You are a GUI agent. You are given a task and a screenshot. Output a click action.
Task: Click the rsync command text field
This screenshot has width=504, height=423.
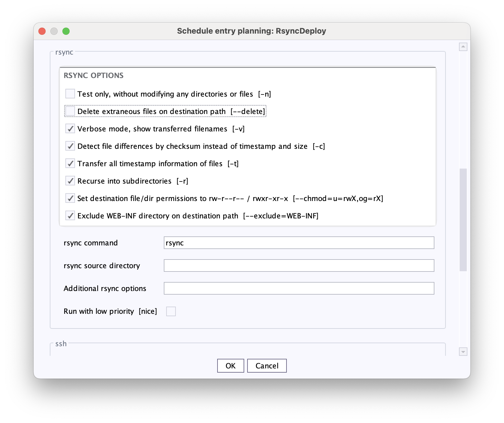click(299, 243)
